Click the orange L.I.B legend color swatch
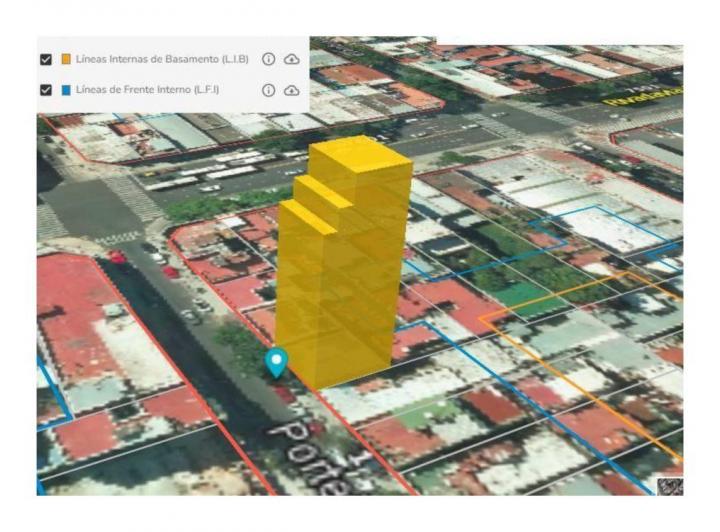 point(66,59)
